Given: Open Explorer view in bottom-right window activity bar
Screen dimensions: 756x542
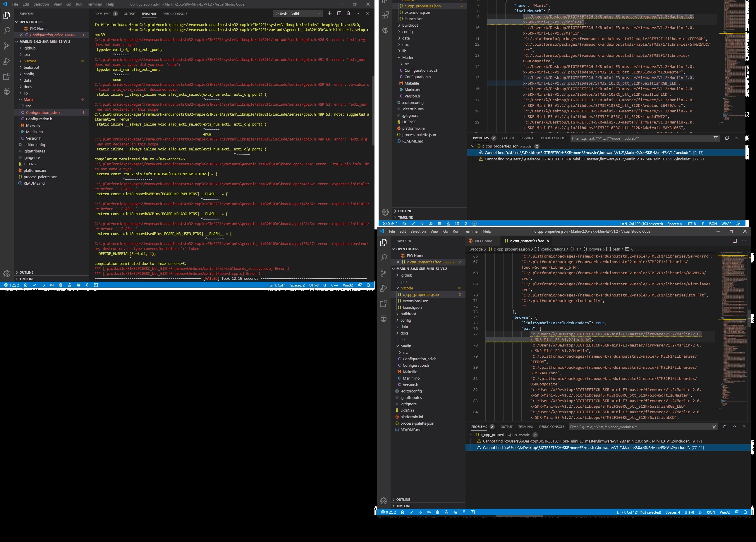Looking at the screenshot, I should coord(384,243).
